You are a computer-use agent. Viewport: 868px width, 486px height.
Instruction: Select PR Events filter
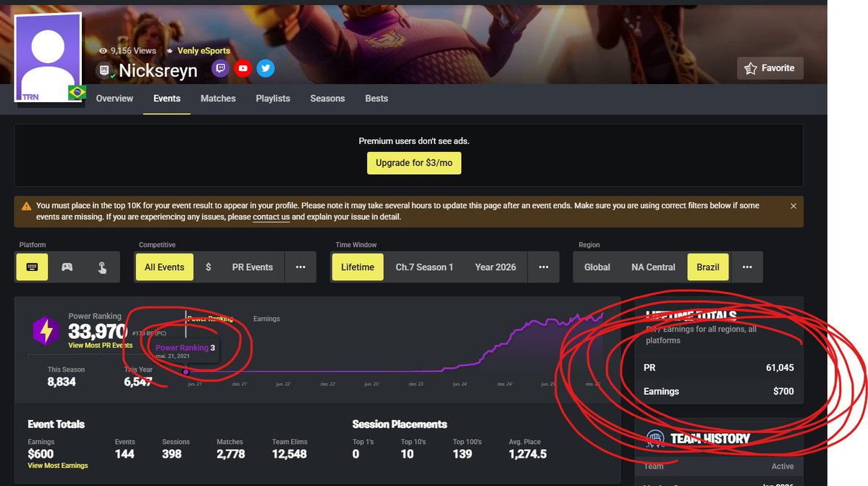(253, 267)
